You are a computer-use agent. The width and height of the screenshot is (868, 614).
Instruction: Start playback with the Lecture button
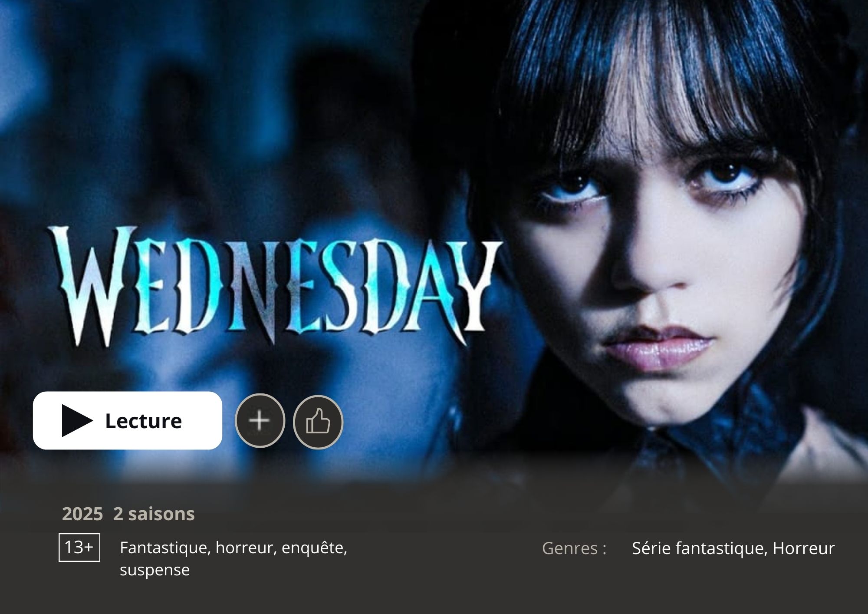[127, 420]
